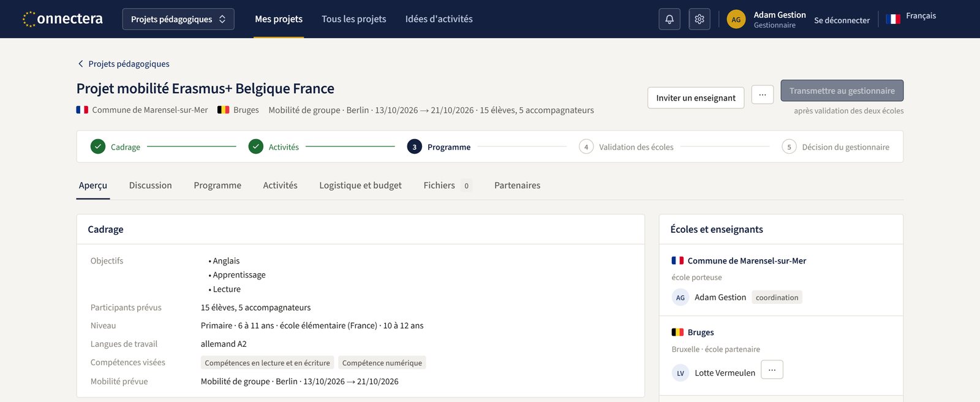The height and width of the screenshot is (402, 980).
Task: Click Inviter un enseignant button
Action: (696, 98)
